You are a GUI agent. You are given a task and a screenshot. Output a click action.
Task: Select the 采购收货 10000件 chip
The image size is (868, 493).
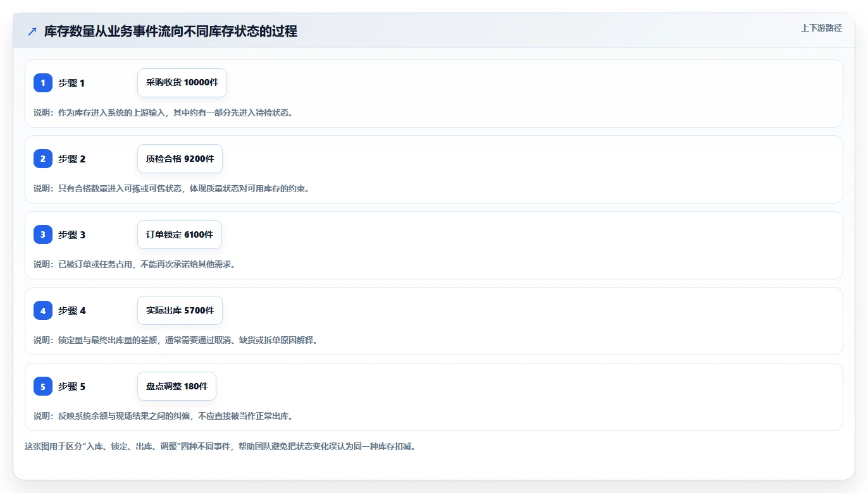[182, 83]
